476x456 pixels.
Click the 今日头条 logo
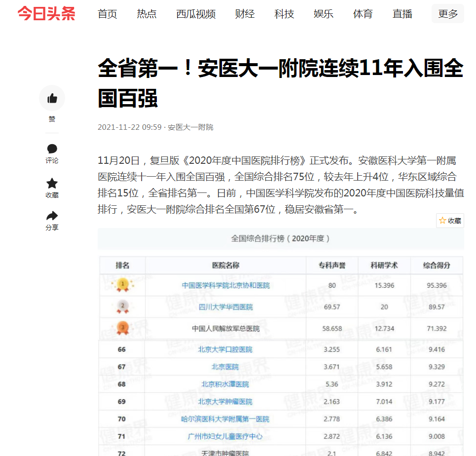(46, 13)
